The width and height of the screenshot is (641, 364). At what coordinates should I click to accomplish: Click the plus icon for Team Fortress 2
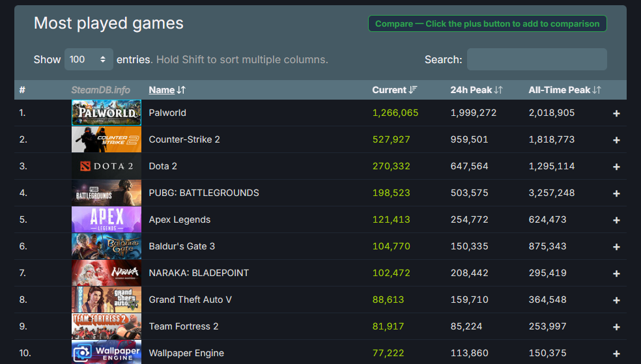(616, 327)
